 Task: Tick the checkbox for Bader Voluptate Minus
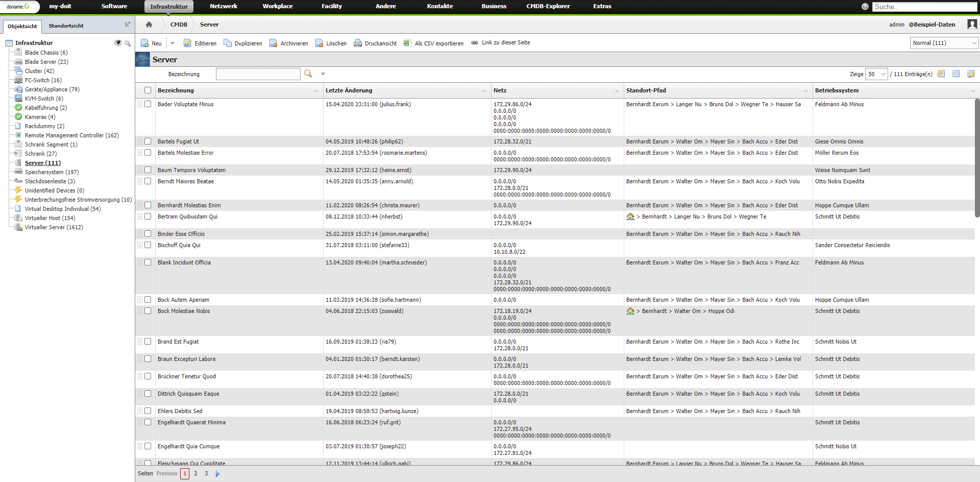[148, 104]
